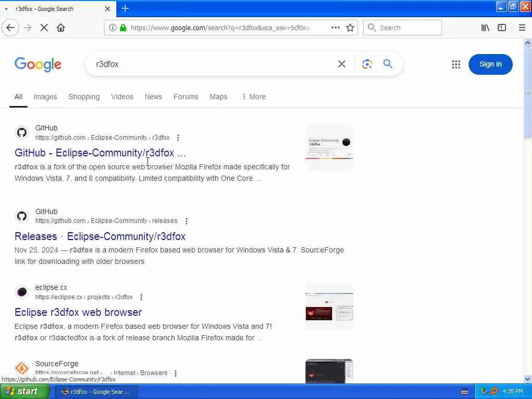
Task: Switch to the Maps tab
Action: pos(219,97)
